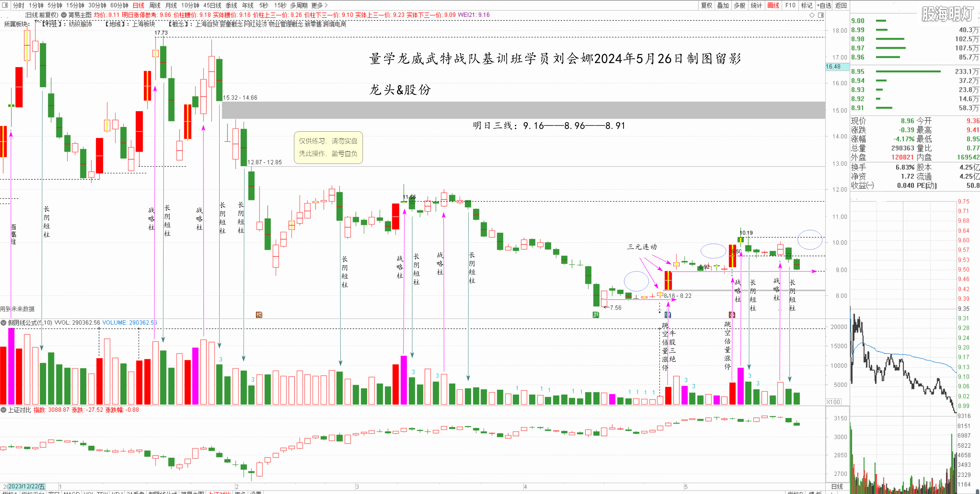Select the 5秒 period
This screenshot has width=980, height=494.
click(x=264, y=5)
